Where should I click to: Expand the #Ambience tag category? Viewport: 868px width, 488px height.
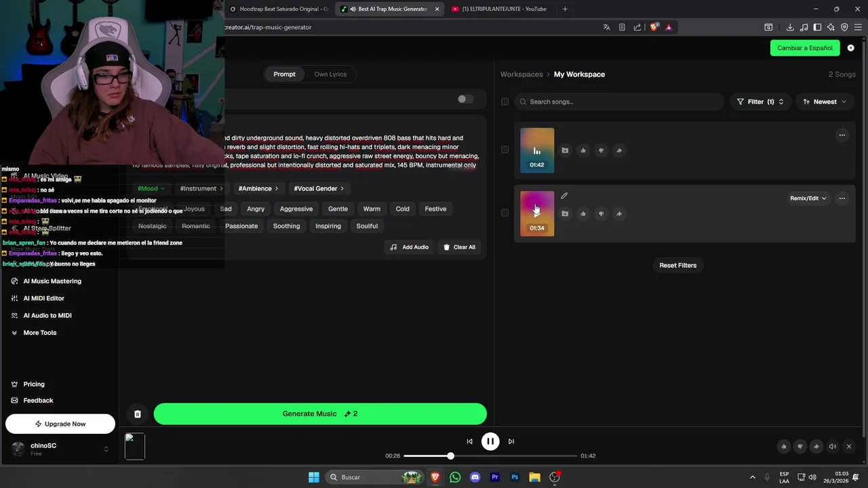click(258, 188)
